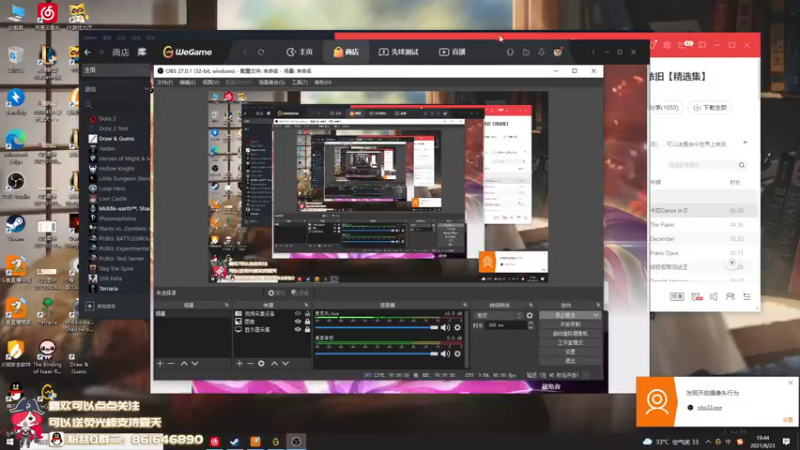The height and width of the screenshot is (450, 800).
Task: Pop out the Controls dock panel
Action: tap(598, 305)
